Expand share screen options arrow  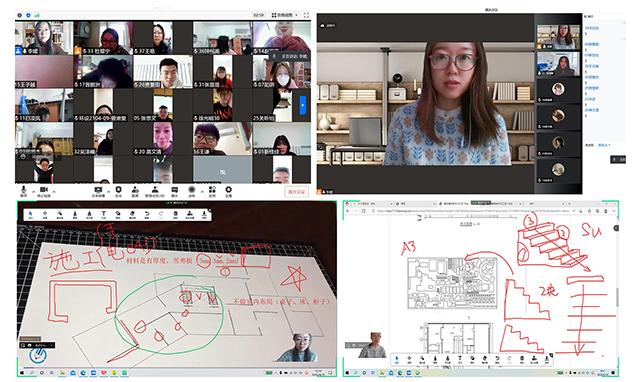pos(109,191)
